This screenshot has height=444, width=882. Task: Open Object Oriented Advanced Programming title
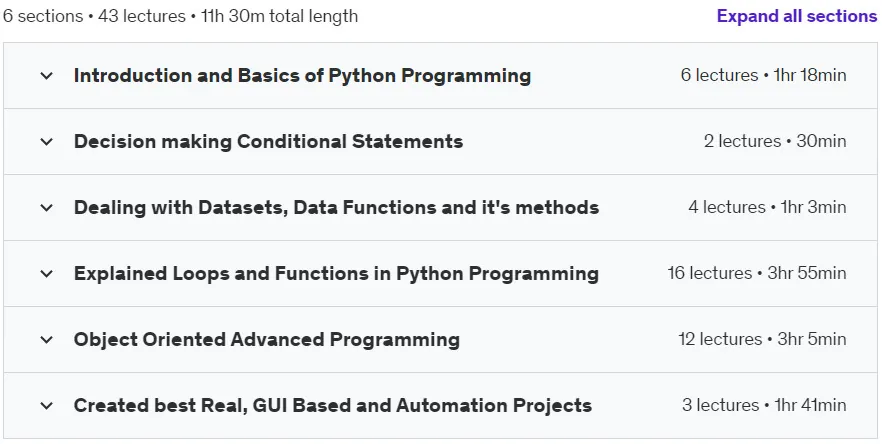267,339
